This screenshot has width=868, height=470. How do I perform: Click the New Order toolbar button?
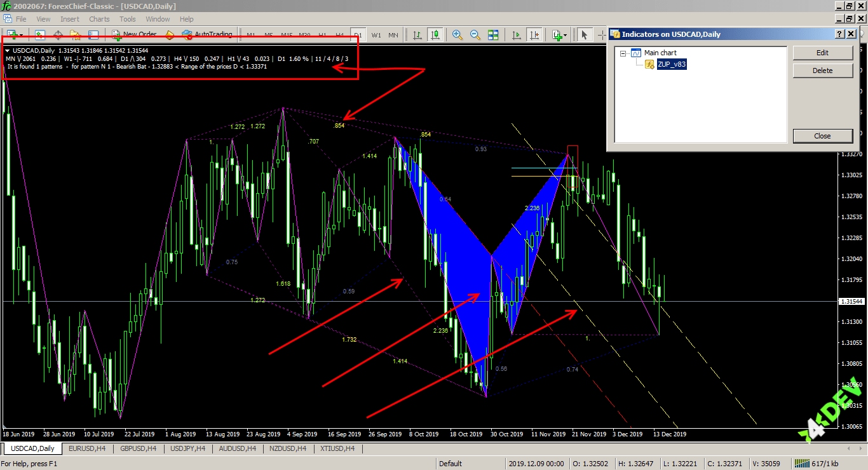click(x=134, y=35)
